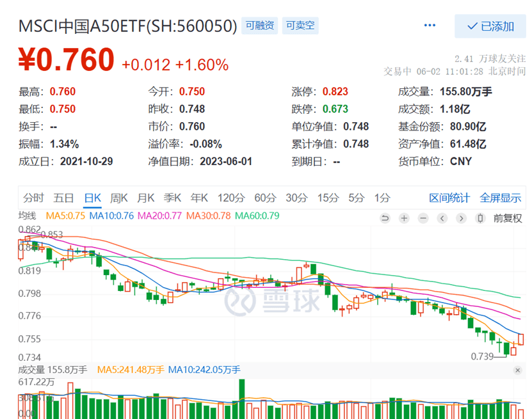Close the 成交量 volume panel with × icon
Screen dimensions: 532x419
517,370
